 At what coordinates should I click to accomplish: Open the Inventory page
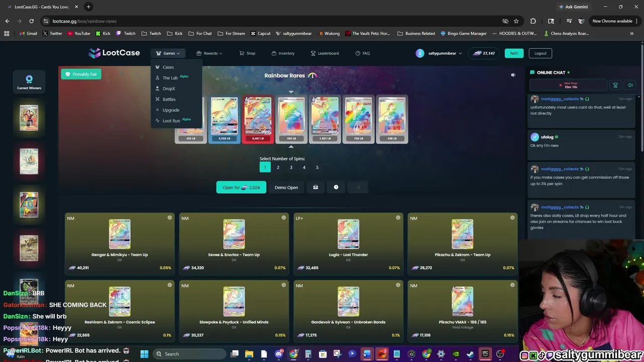point(283,53)
